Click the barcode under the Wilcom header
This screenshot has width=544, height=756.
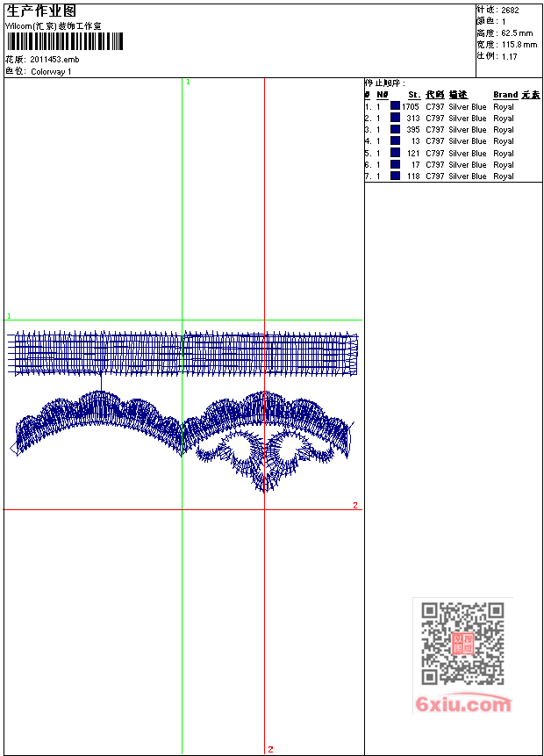[x=65, y=41]
